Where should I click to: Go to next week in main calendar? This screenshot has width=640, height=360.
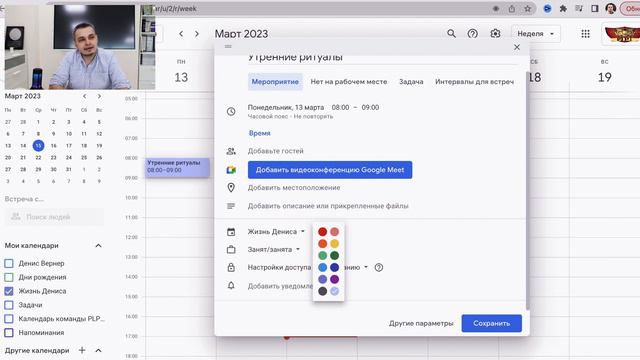[197, 34]
